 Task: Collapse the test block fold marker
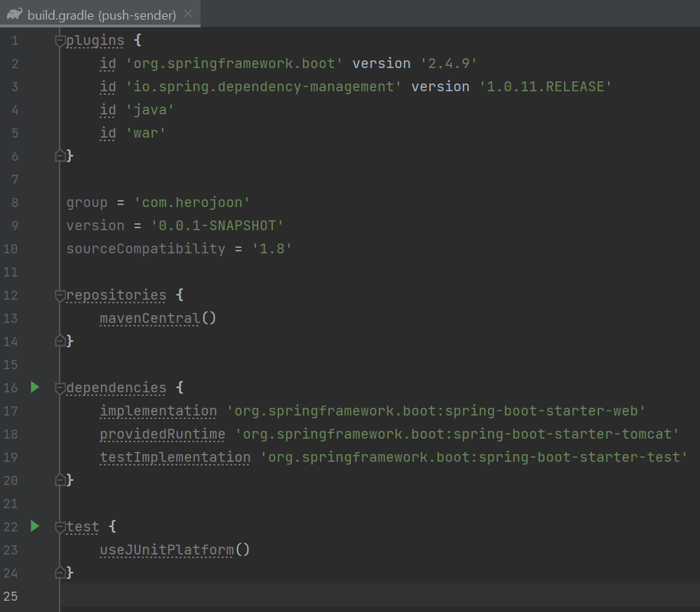(60, 526)
